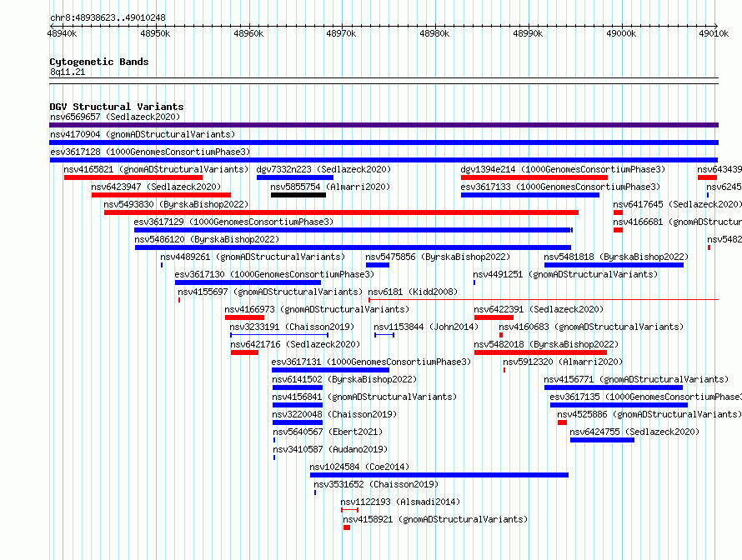Open nsv4491251 gnomAD variant label
742x560 pixels.
565,274
